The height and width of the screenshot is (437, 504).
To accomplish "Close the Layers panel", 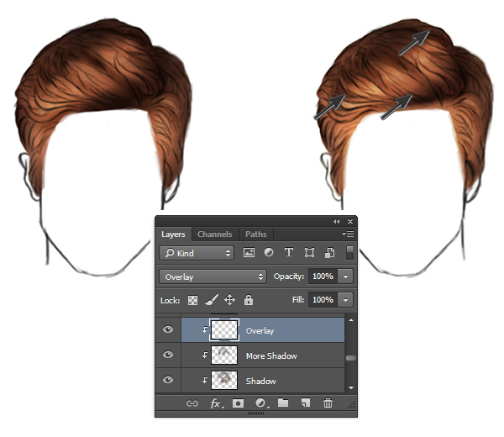I will (350, 222).
